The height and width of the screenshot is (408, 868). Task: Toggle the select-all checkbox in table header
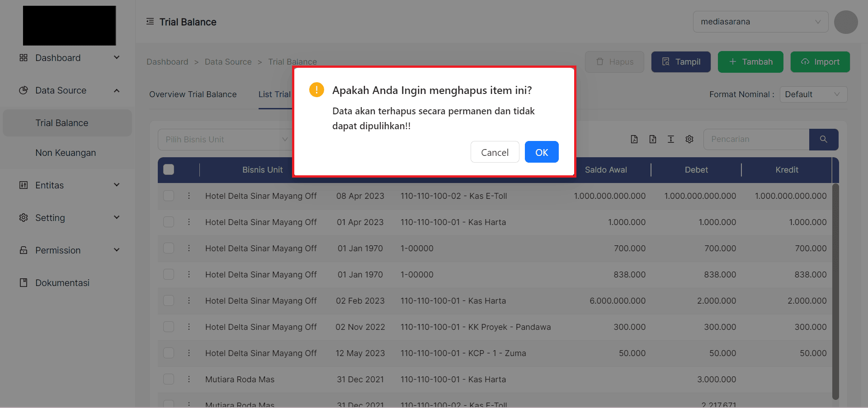tap(169, 169)
